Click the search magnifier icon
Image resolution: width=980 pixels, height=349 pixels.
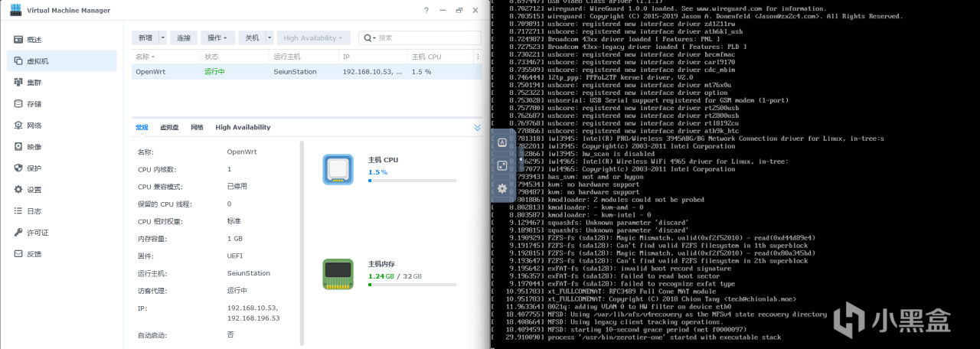pos(369,38)
